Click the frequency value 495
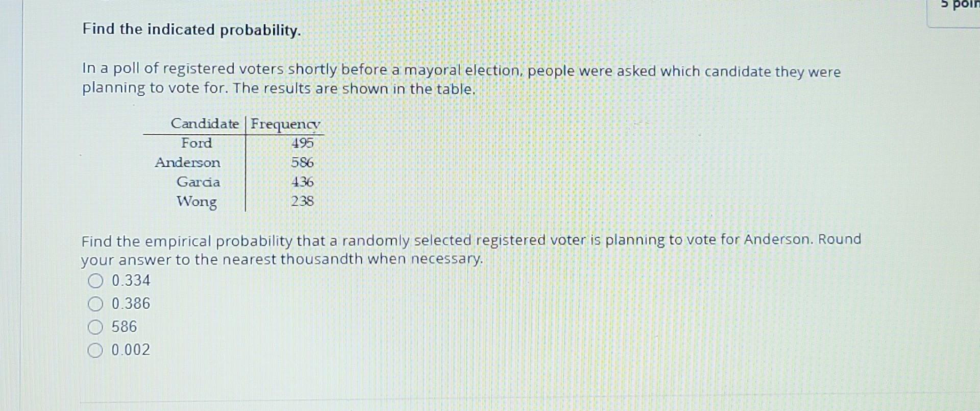980x411 pixels. point(302,143)
